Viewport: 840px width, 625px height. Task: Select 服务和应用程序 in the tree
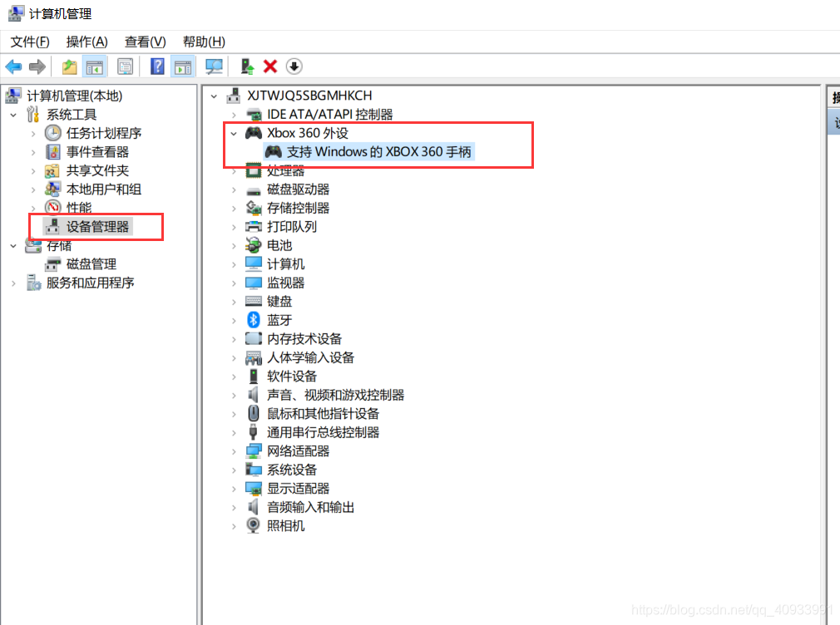(90, 283)
